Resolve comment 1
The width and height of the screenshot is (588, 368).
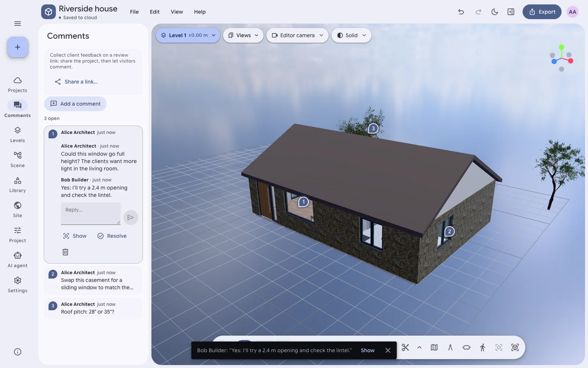(x=112, y=236)
